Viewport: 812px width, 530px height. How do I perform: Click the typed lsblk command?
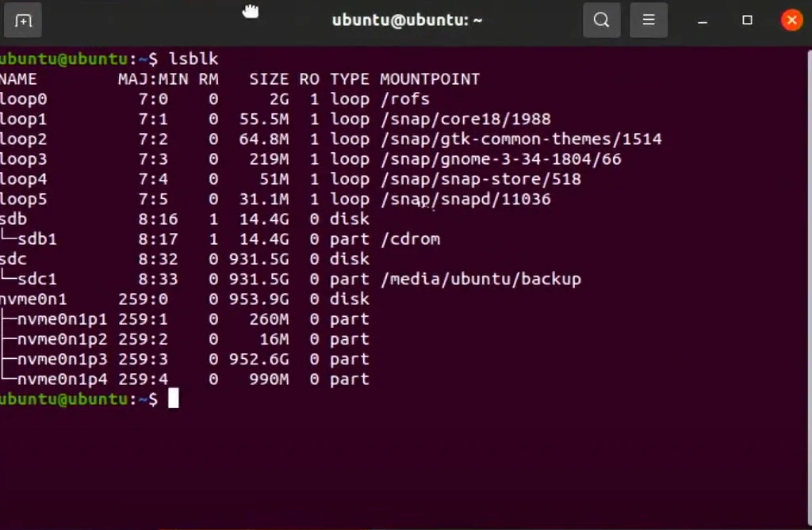pyautogui.click(x=193, y=59)
